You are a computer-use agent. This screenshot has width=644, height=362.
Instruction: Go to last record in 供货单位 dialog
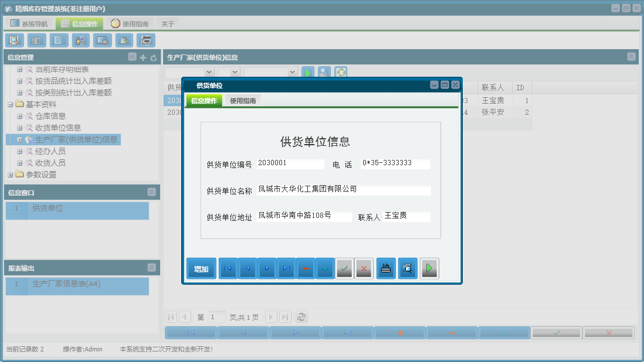[x=286, y=268]
